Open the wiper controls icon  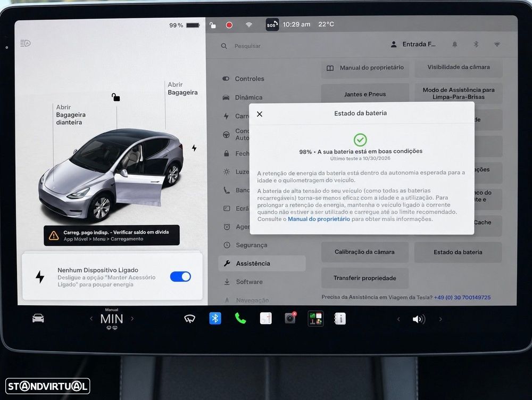[x=190, y=319]
